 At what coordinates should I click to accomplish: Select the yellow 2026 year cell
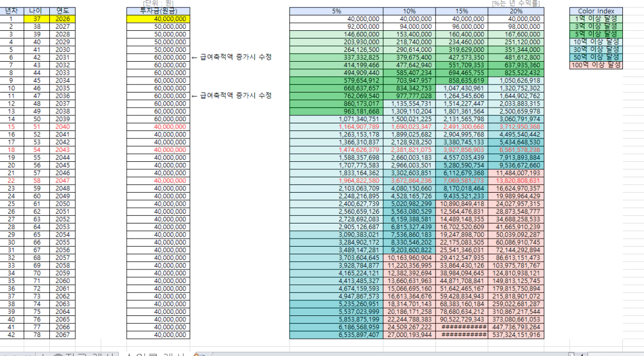pos(62,19)
